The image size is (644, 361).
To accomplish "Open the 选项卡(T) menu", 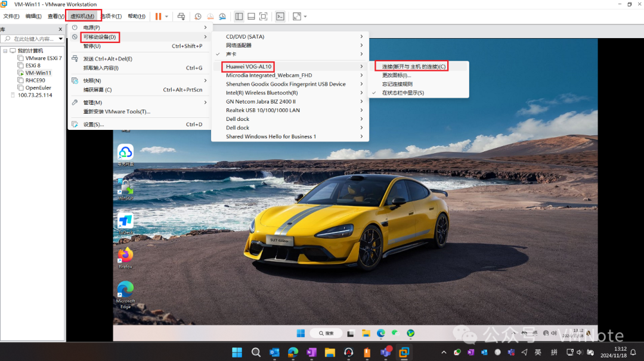I will point(112,17).
